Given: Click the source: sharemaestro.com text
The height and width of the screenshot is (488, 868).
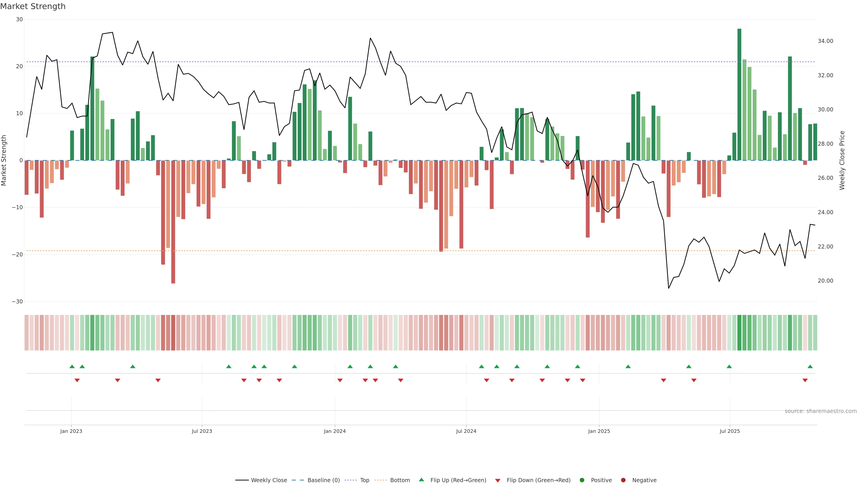Looking at the screenshot, I should point(821,411).
